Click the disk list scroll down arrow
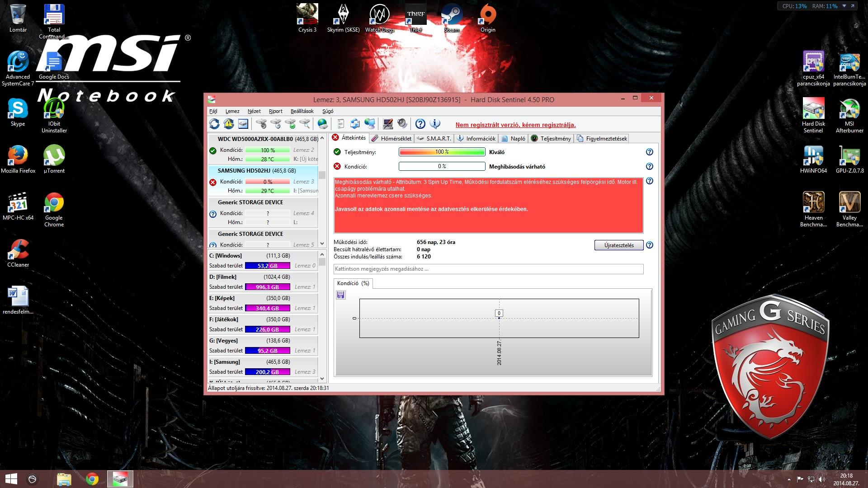 322,244
